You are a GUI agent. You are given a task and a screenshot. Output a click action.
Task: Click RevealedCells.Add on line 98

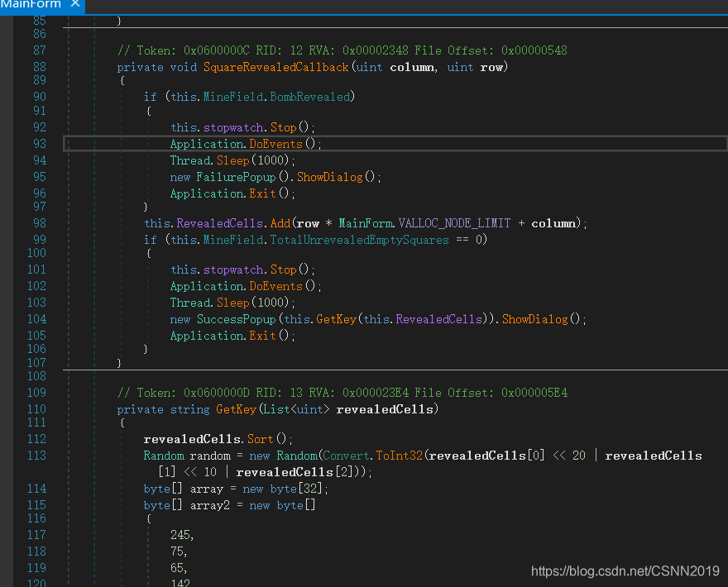click(x=233, y=224)
